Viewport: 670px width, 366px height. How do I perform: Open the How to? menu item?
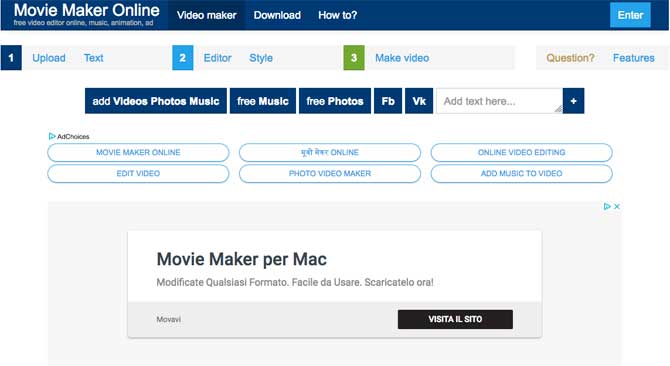(337, 15)
